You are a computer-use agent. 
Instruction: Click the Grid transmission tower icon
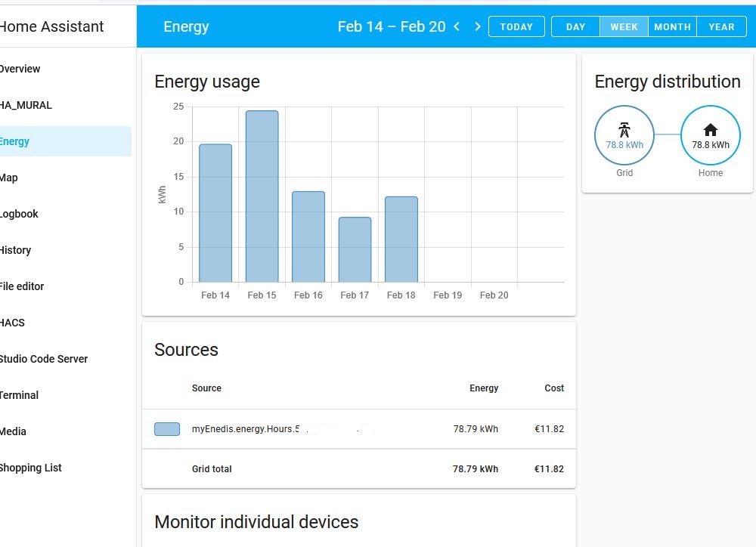(x=624, y=129)
